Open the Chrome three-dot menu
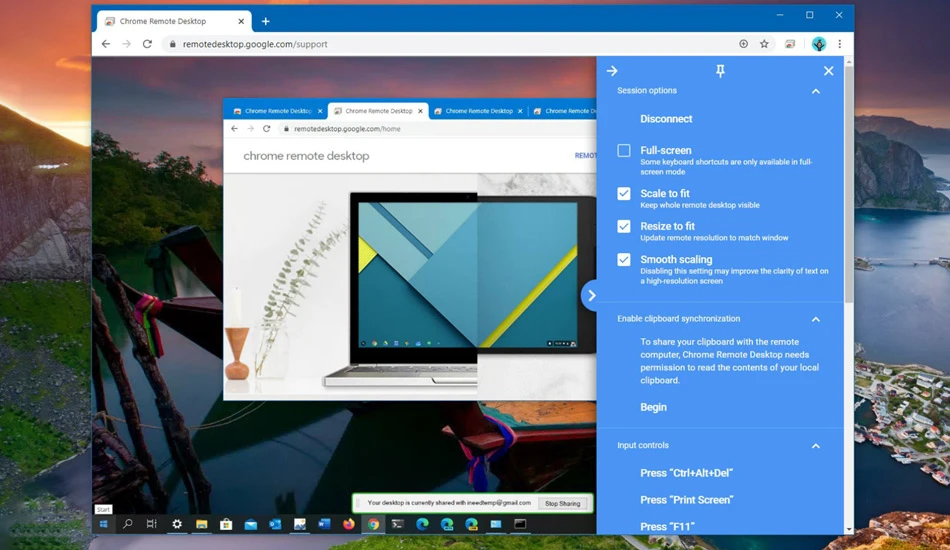This screenshot has width=950, height=550. (840, 44)
